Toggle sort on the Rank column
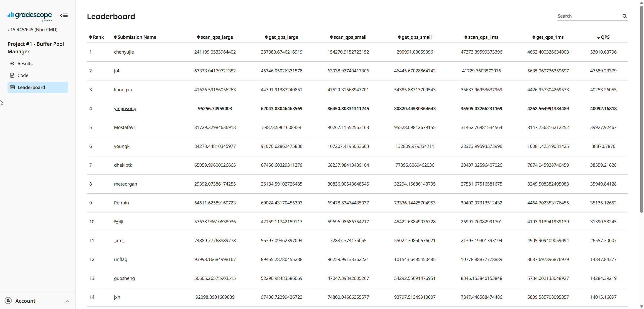Screen dimensions: 644x309 pyautogui.click(x=91, y=37)
